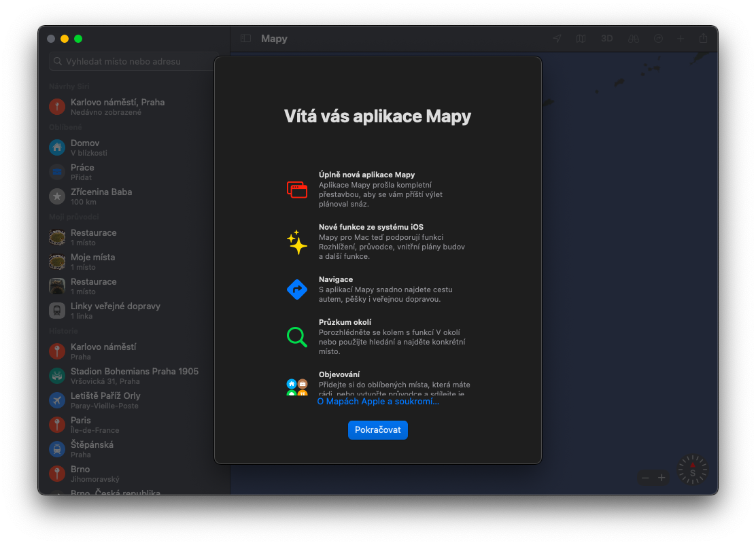This screenshot has height=545, width=756.
Task: Click the share icon in toolbar
Action: tap(703, 39)
